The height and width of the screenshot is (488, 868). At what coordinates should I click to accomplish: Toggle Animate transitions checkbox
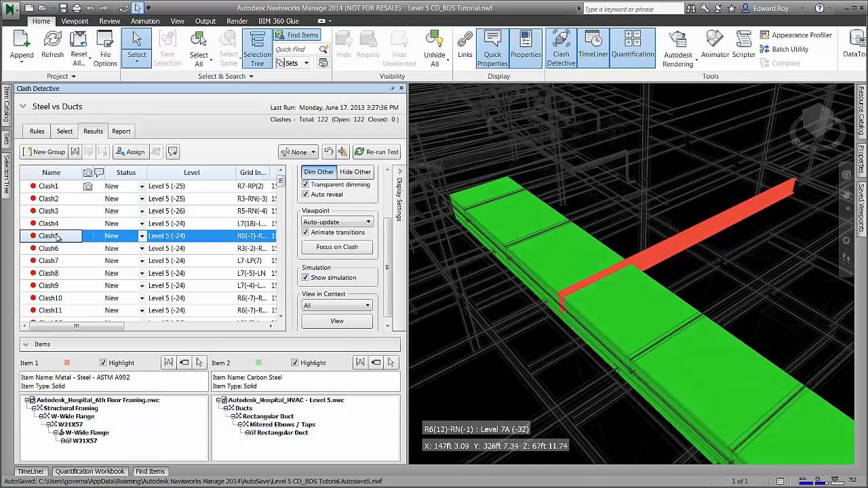pyautogui.click(x=305, y=232)
